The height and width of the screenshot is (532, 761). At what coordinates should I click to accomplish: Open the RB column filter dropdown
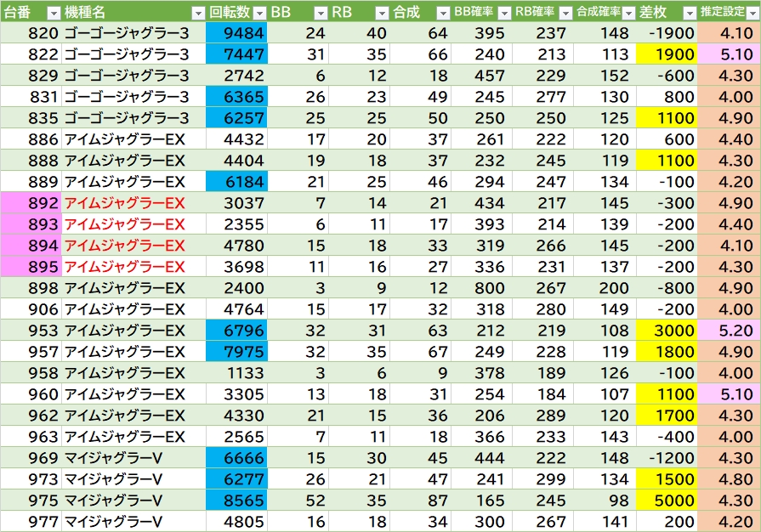point(382,13)
